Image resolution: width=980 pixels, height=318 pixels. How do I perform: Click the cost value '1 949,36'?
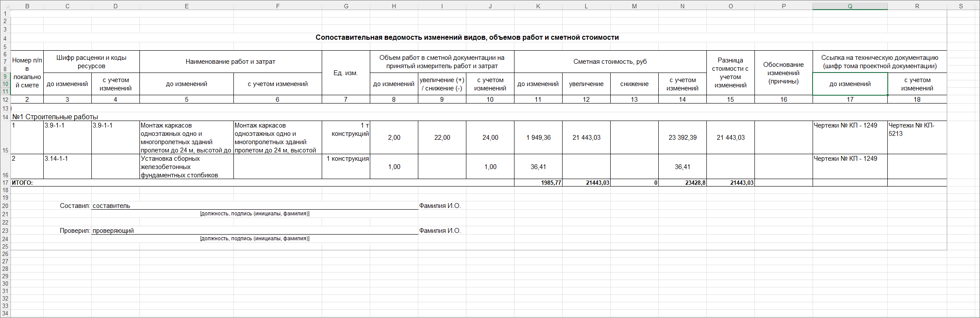click(x=538, y=138)
